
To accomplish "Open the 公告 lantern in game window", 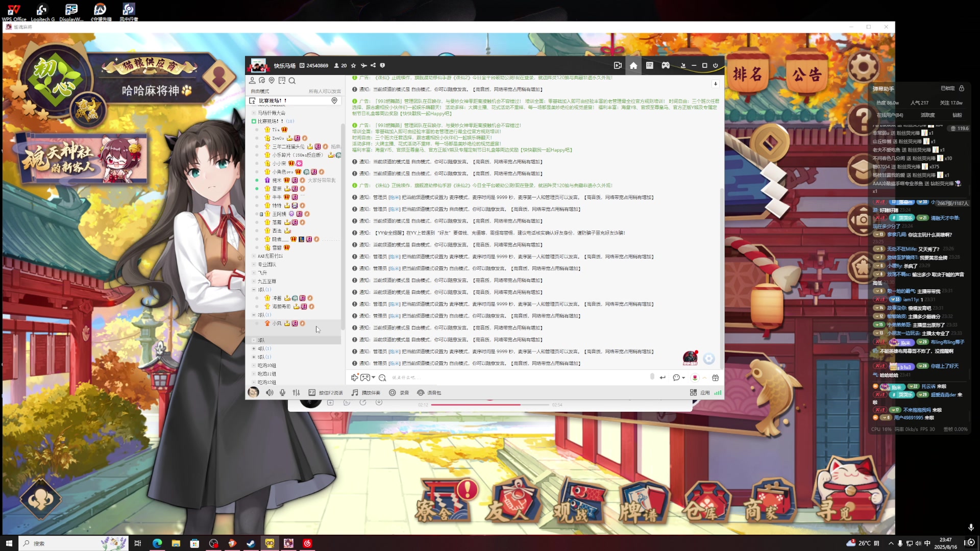I will pyautogui.click(x=806, y=74).
